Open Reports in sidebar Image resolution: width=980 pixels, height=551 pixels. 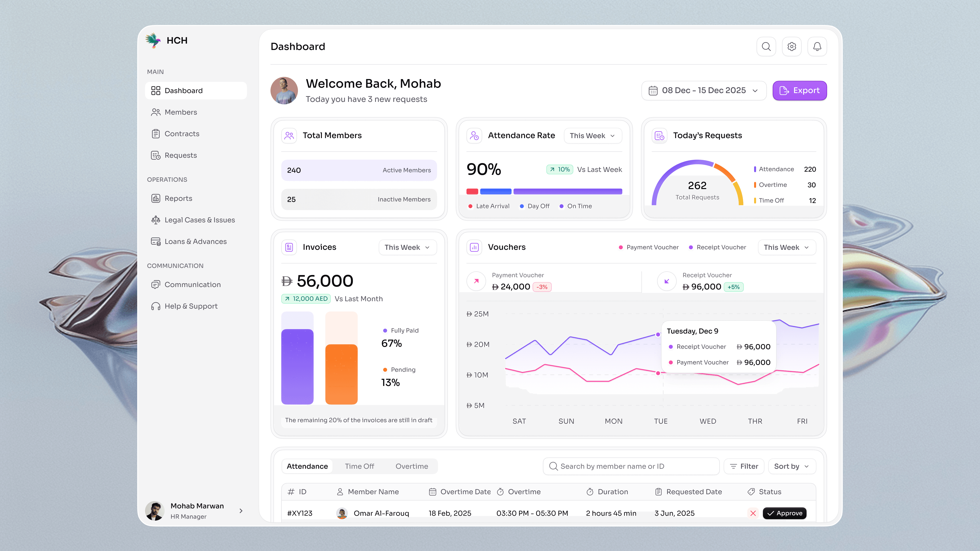click(x=196, y=199)
